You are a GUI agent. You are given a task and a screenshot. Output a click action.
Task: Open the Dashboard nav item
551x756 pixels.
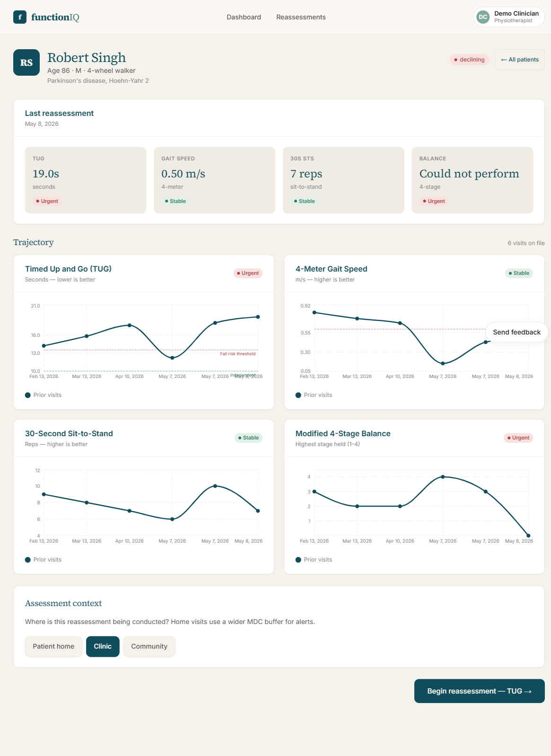(244, 17)
